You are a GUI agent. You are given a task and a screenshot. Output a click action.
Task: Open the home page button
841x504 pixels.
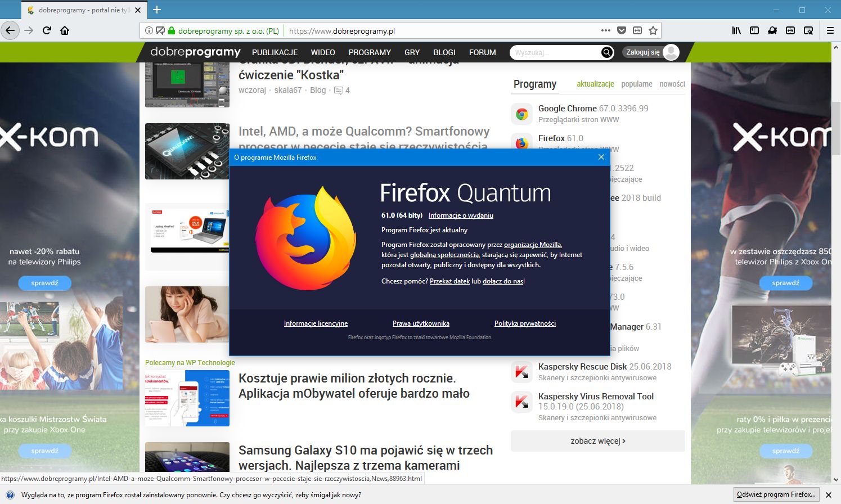[x=65, y=30]
